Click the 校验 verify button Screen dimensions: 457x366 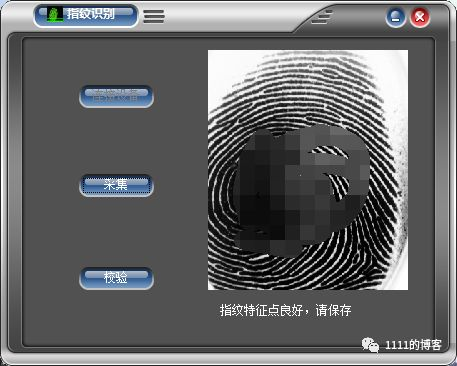(x=116, y=278)
